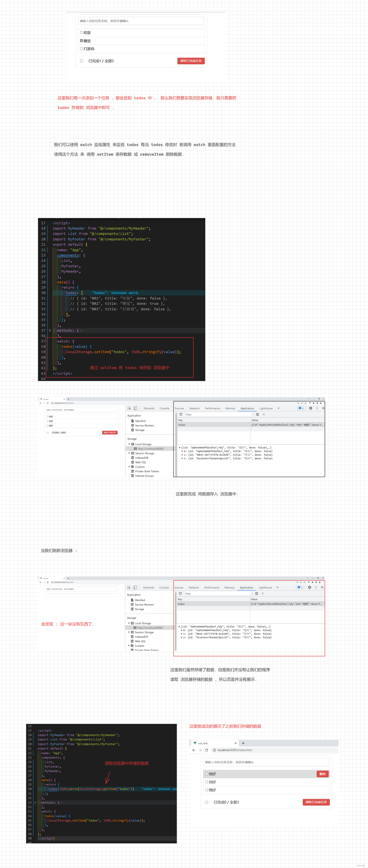
Task: Click refresh storage icon in DevTools with badge 6
Action: tap(181, 414)
